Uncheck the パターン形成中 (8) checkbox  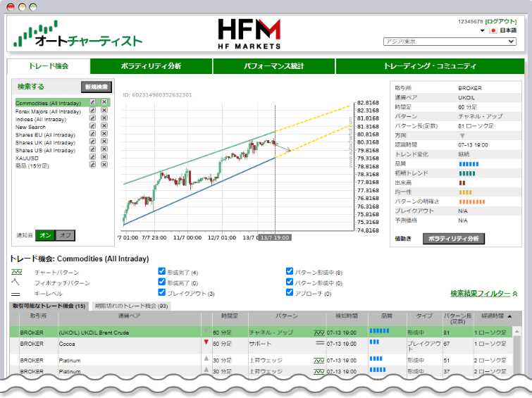tap(290, 272)
